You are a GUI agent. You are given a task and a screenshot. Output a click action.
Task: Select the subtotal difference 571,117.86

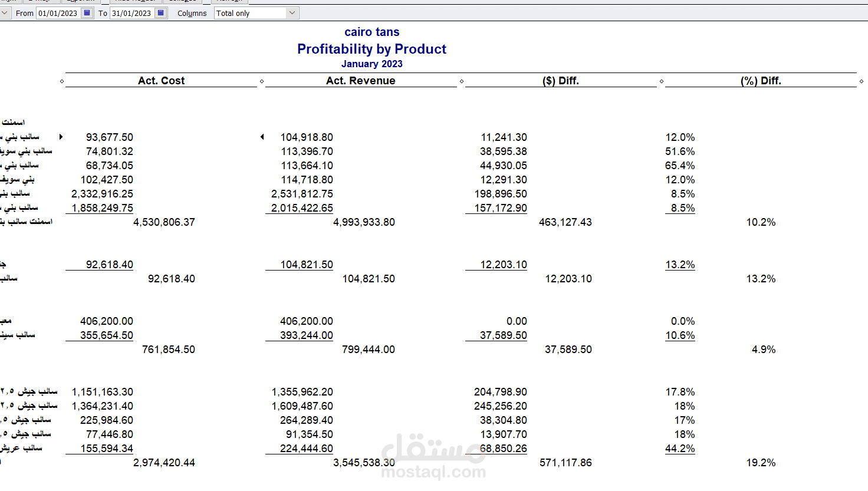coord(565,463)
